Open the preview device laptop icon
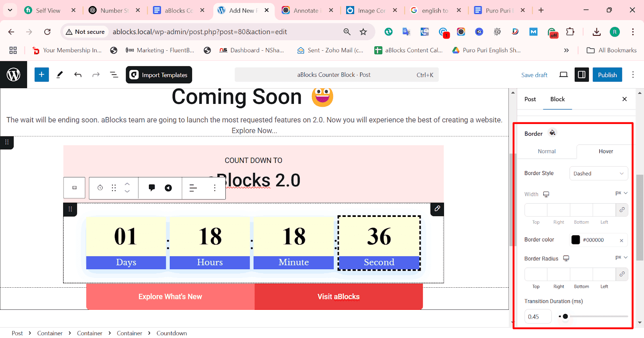The height and width of the screenshot is (338, 644). [563, 74]
